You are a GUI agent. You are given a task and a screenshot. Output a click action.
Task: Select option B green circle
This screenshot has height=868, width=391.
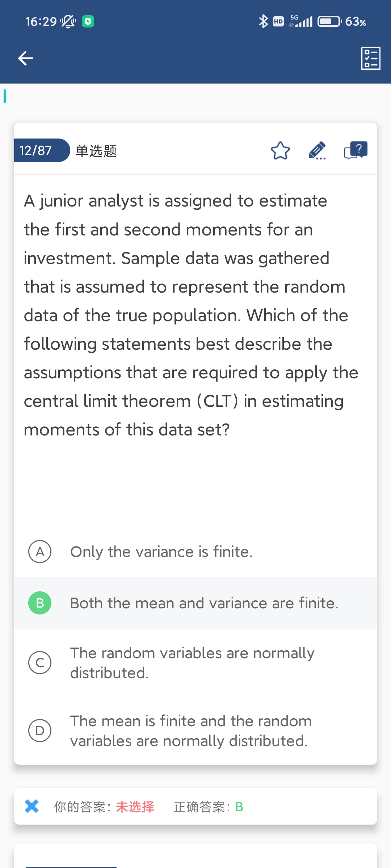pyautogui.click(x=40, y=603)
